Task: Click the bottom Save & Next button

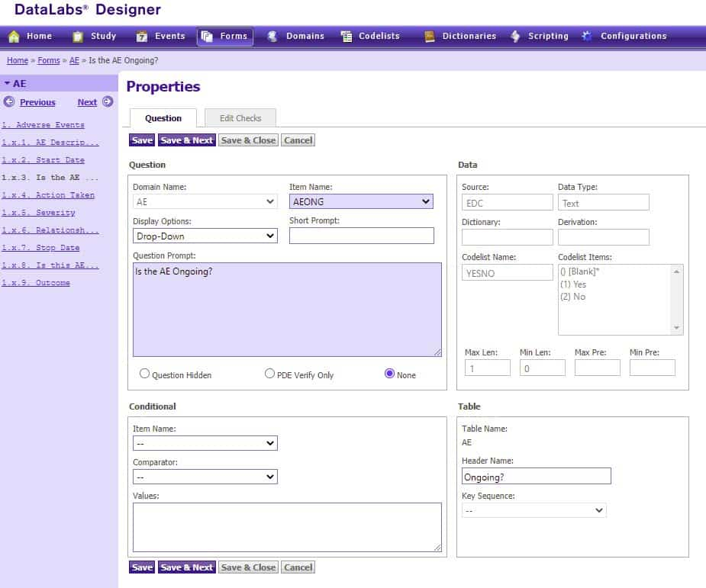Action: pos(187,567)
